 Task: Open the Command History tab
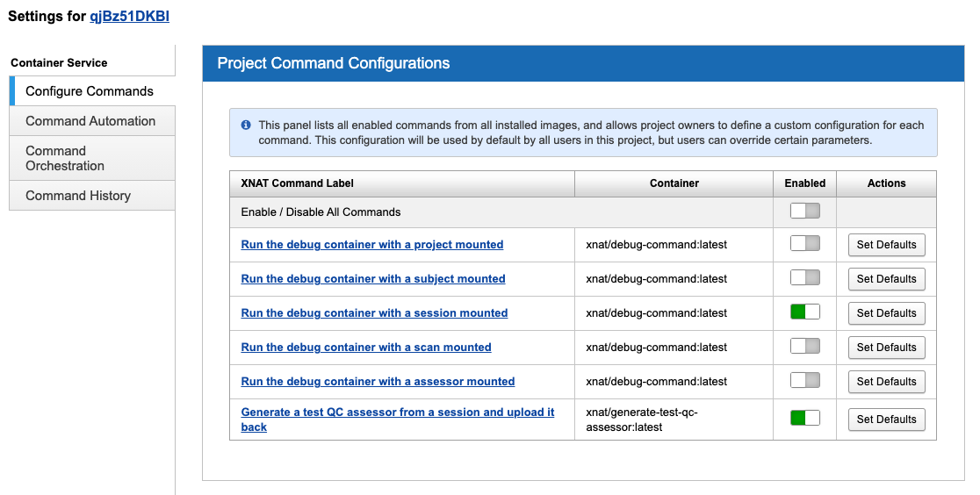pos(78,196)
